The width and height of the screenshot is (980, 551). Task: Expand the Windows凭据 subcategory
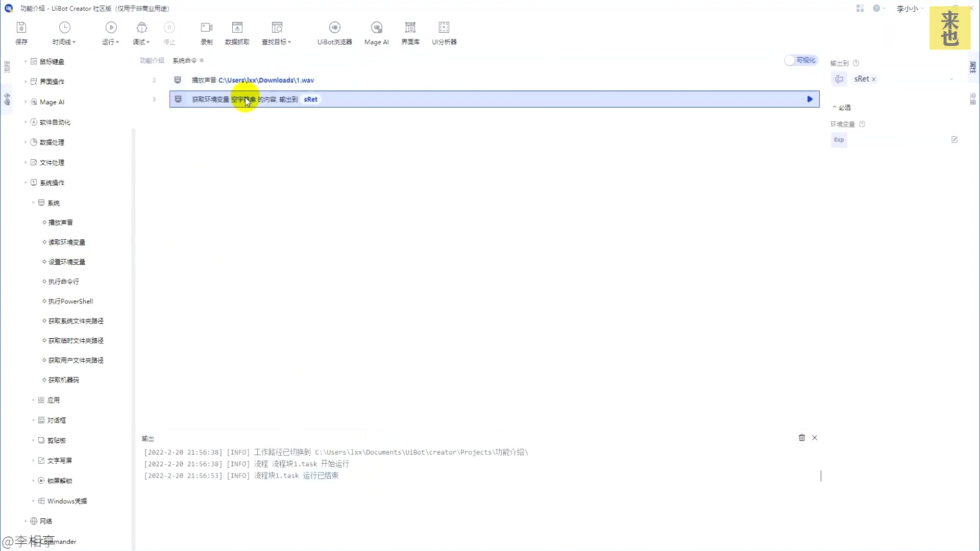33,501
